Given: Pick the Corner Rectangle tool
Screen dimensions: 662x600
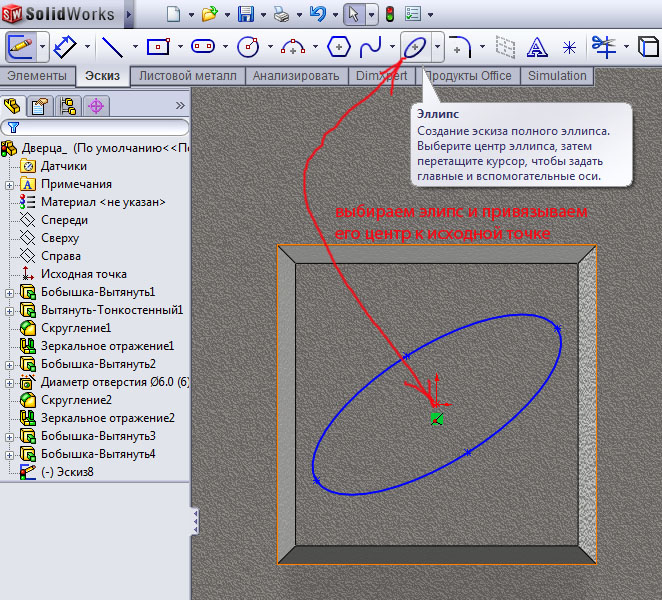Looking at the screenshot, I should click(157, 46).
